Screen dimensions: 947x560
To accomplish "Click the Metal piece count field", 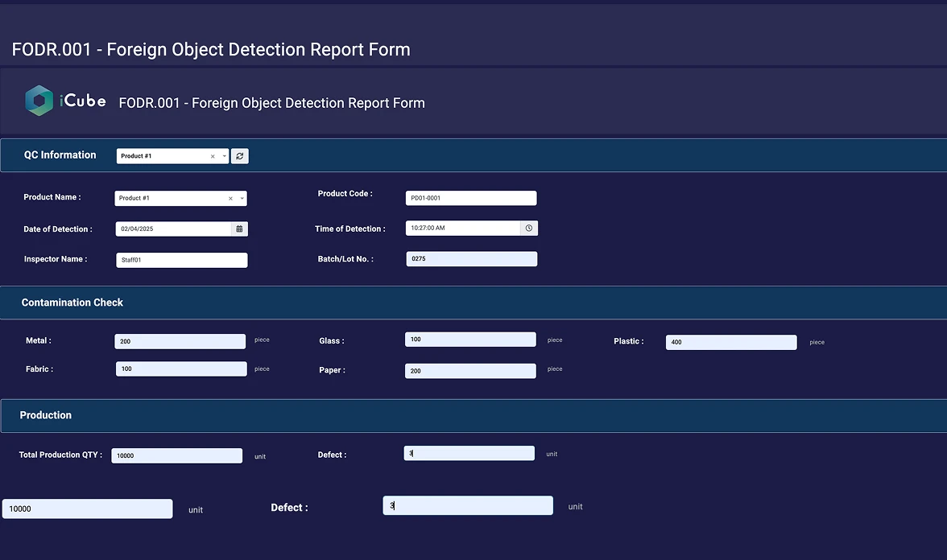I will tap(180, 342).
